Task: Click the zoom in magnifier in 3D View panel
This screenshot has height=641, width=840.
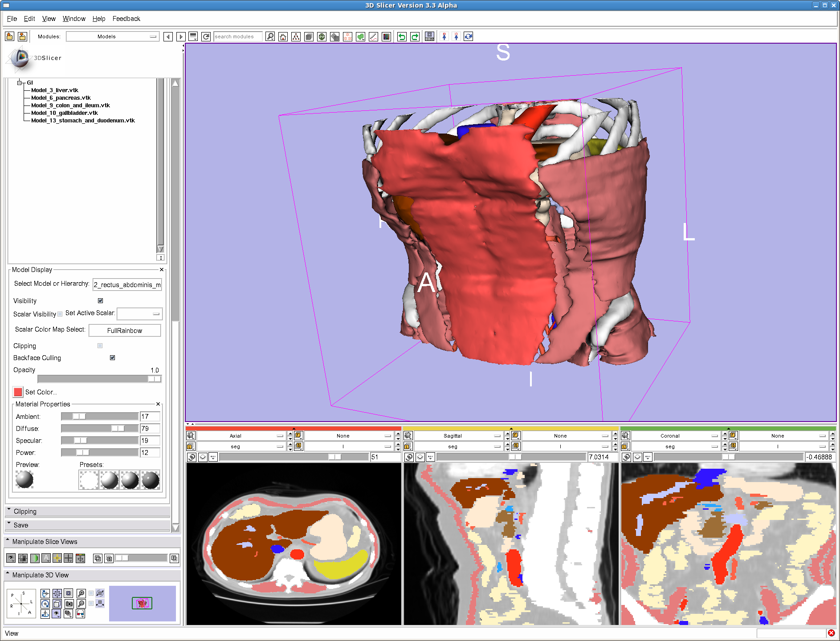Action: click(x=81, y=593)
